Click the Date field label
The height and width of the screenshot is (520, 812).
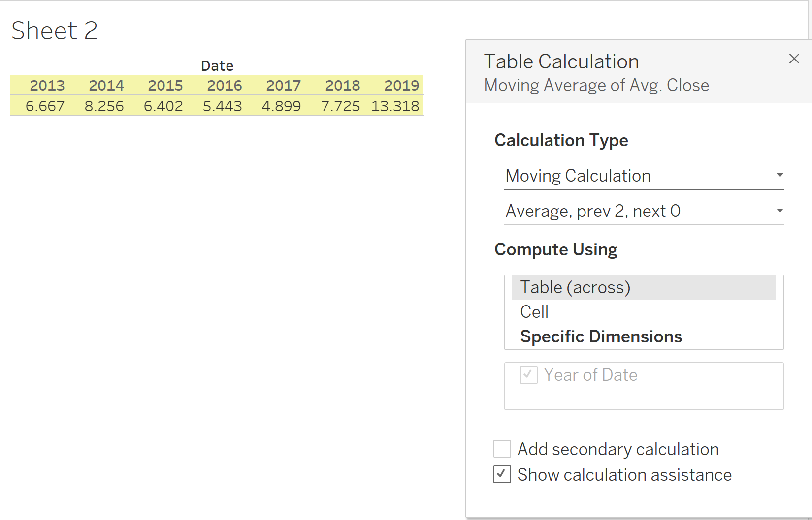(x=217, y=66)
